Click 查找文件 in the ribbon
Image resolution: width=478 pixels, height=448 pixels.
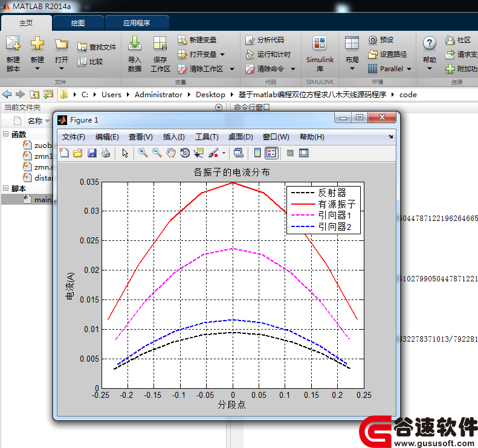(x=97, y=47)
